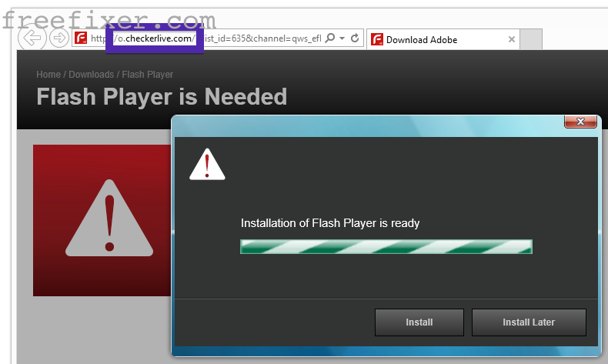
Task: Click the green striped progress bar
Action: click(386, 246)
